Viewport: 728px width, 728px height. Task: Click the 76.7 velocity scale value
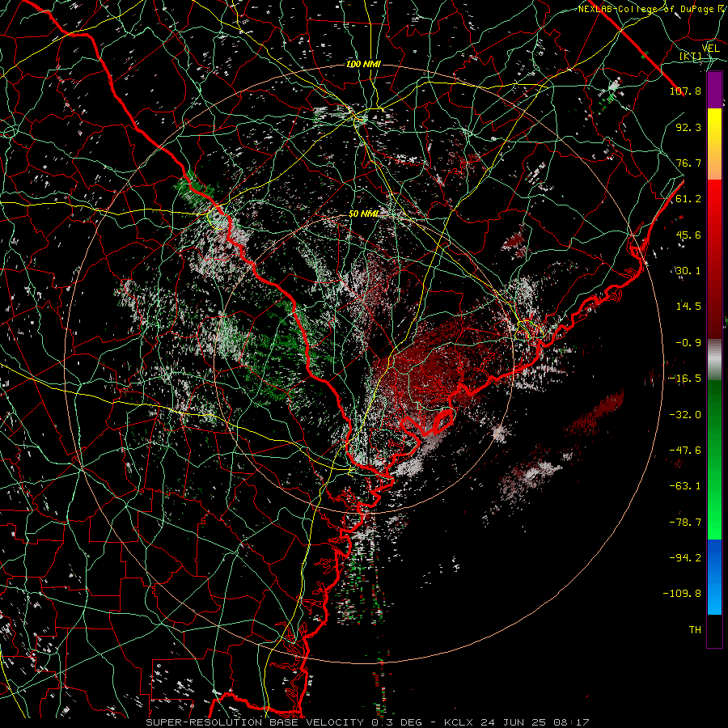point(688,163)
